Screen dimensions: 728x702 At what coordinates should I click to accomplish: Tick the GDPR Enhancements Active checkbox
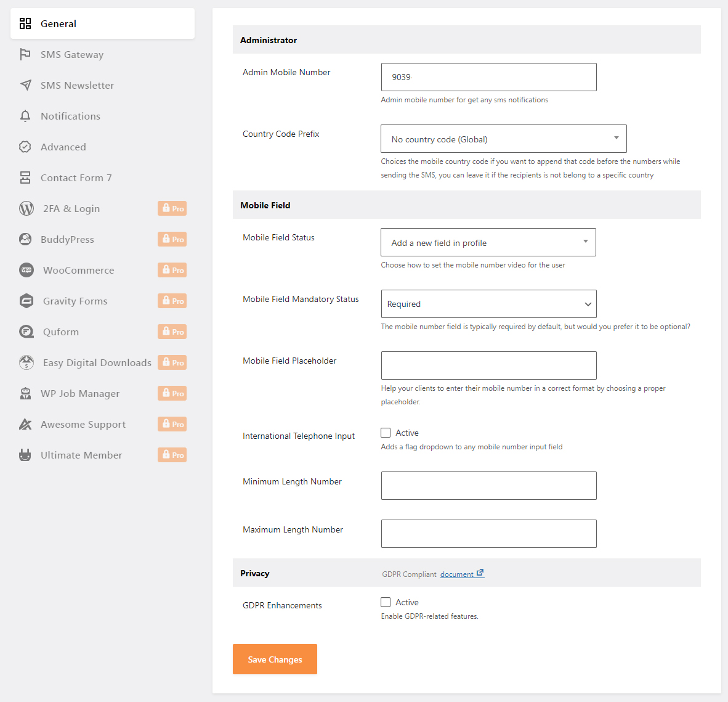coord(386,602)
